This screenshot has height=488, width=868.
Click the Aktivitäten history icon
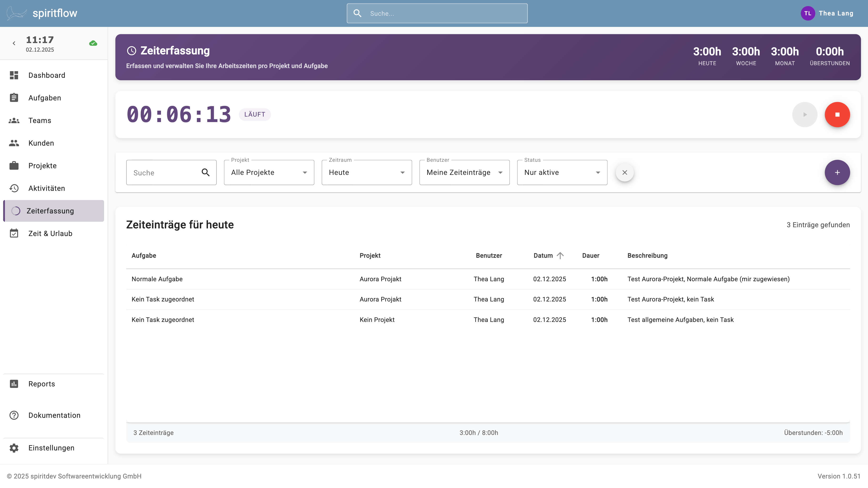[14, 188]
